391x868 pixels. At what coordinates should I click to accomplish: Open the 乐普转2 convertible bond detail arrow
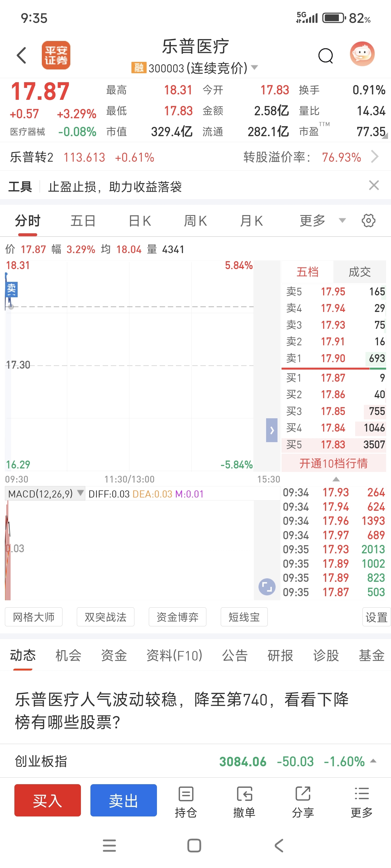[374, 157]
